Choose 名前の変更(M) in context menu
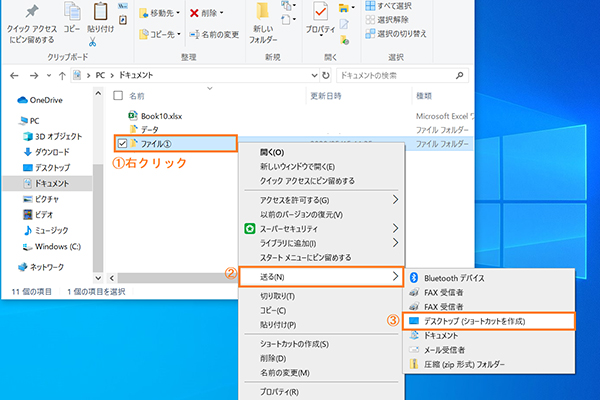Image resolution: width=600 pixels, height=400 pixels. click(285, 373)
